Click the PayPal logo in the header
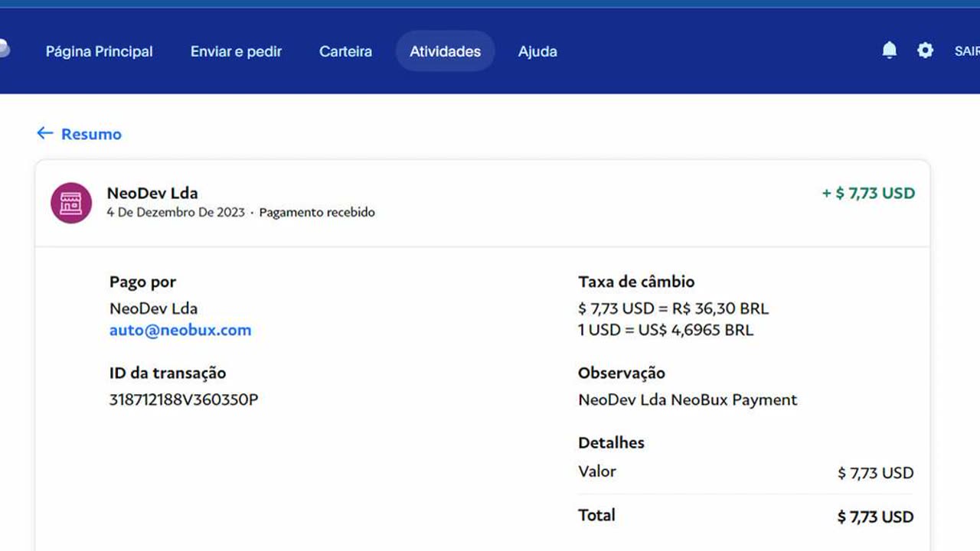Screen dimensions: 980x551 pos(4,48)
